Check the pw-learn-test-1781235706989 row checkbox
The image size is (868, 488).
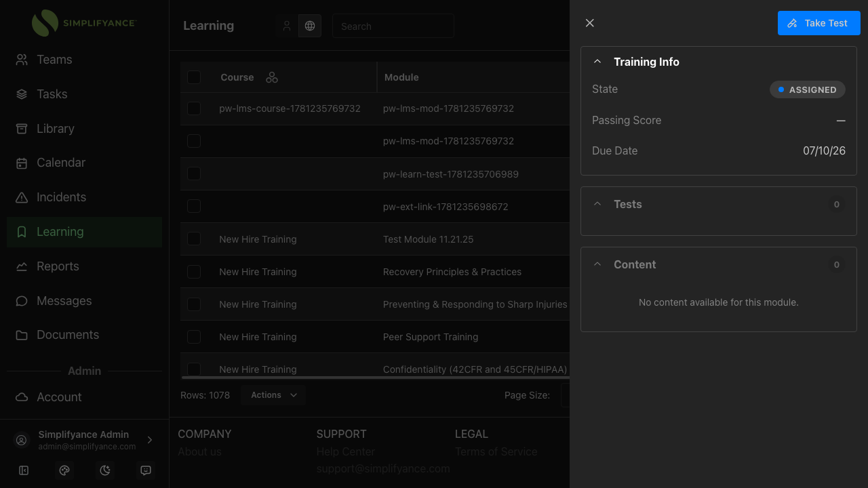coord(194,174)
